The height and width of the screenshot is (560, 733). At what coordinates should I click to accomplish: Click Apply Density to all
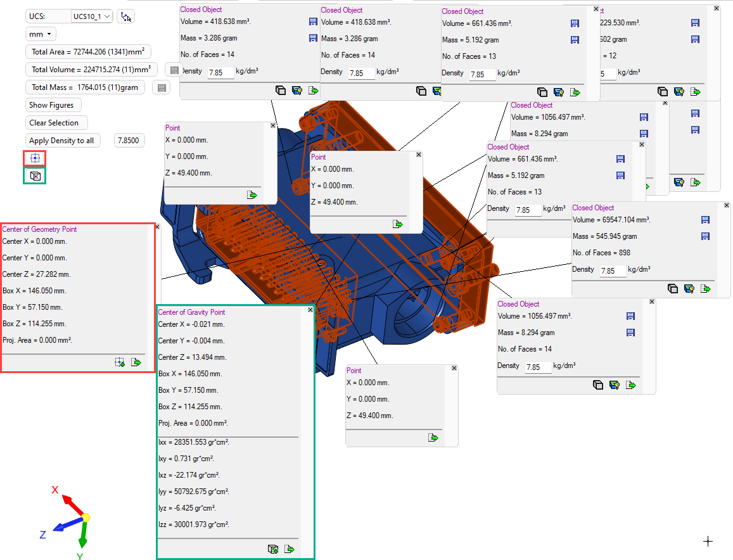tap(62, 141)
